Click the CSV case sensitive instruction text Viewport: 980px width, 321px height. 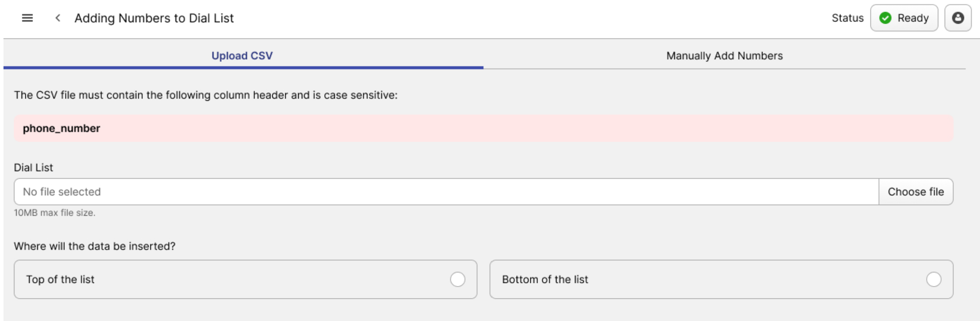pyautogui.click(x=206, y=95)
